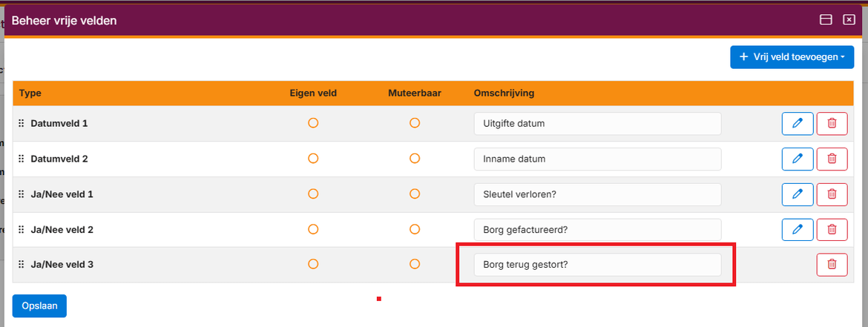Viewport: 868px width, 327px height.
Task: Open the Vrij veld toevoegen dropdown
Action: [792, 57]
